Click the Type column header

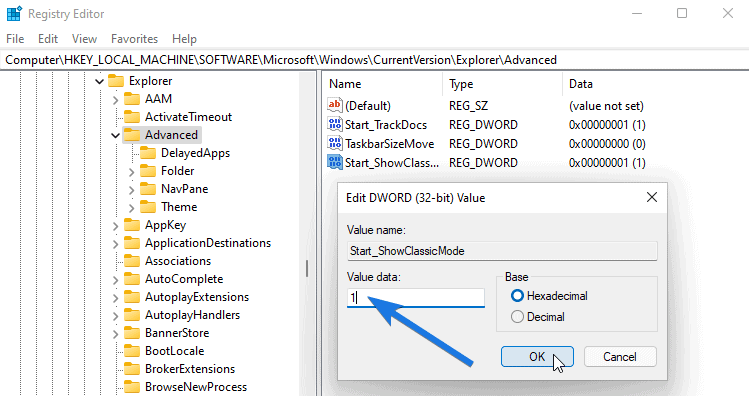click(x=503, y=84)
